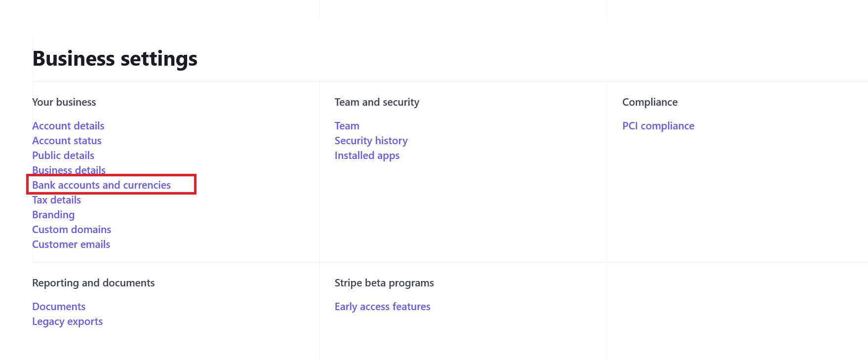Open Account status settings
The height and width of the screenshot is (359, 868).
(x=67, y=141)
